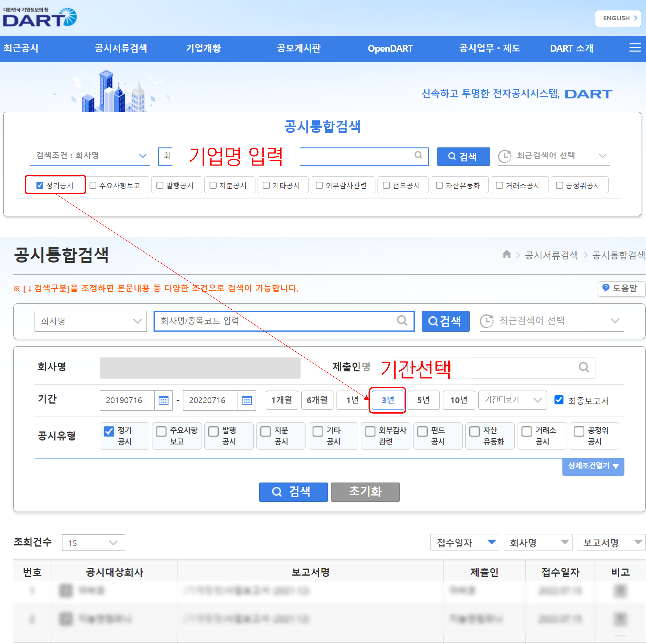Click the end date calendar icon
Screen dimensions: 646x644
tap(246, 400)
